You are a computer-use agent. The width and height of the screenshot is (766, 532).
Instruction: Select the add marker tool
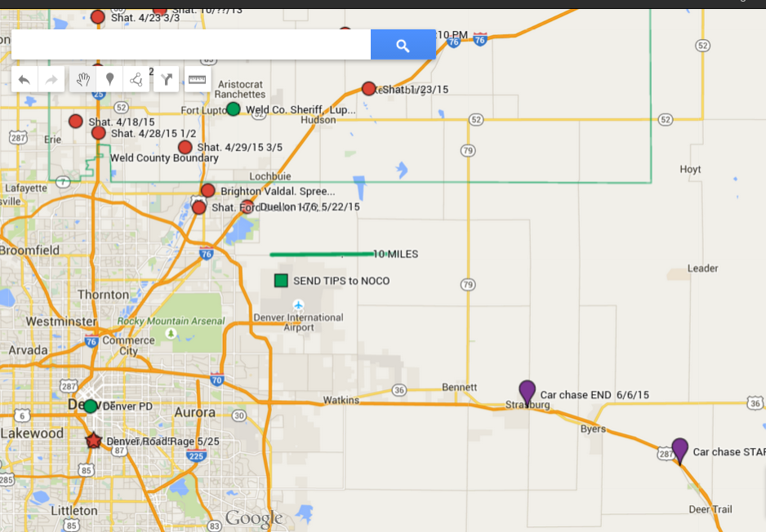pos(109,79)
